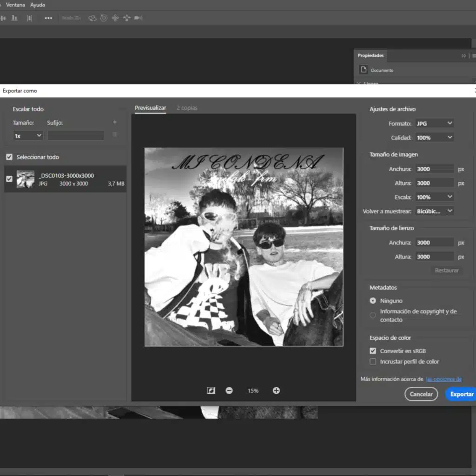Image resolution: width=476 pixels, height=476 pixels.
Task: Click the image Anchura field under Tamaño de imagen
Action: coord(434,169)
